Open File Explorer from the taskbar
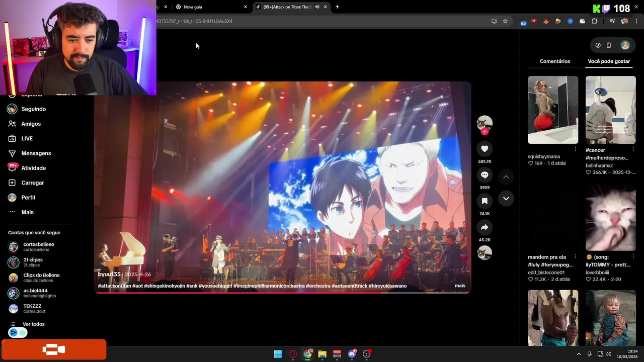644x362 pixels. [322, 354]
